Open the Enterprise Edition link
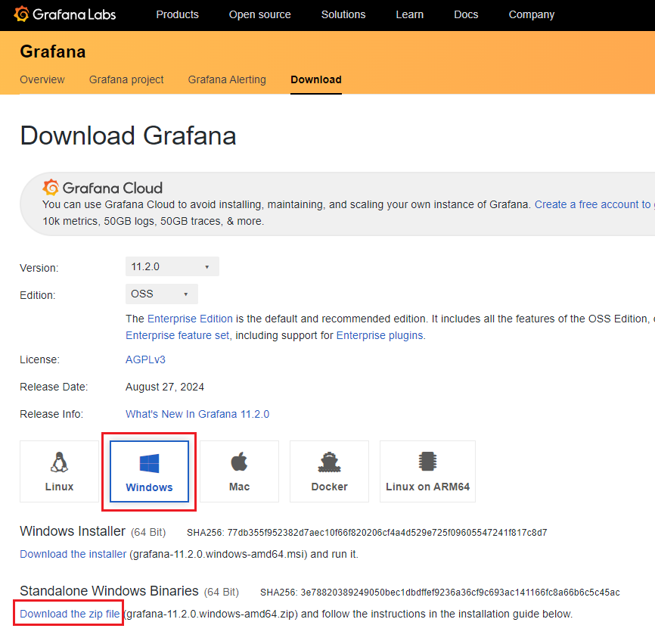The height and width of the screenshot is (644, 655). pyautogui.click(x=190, y=319)
